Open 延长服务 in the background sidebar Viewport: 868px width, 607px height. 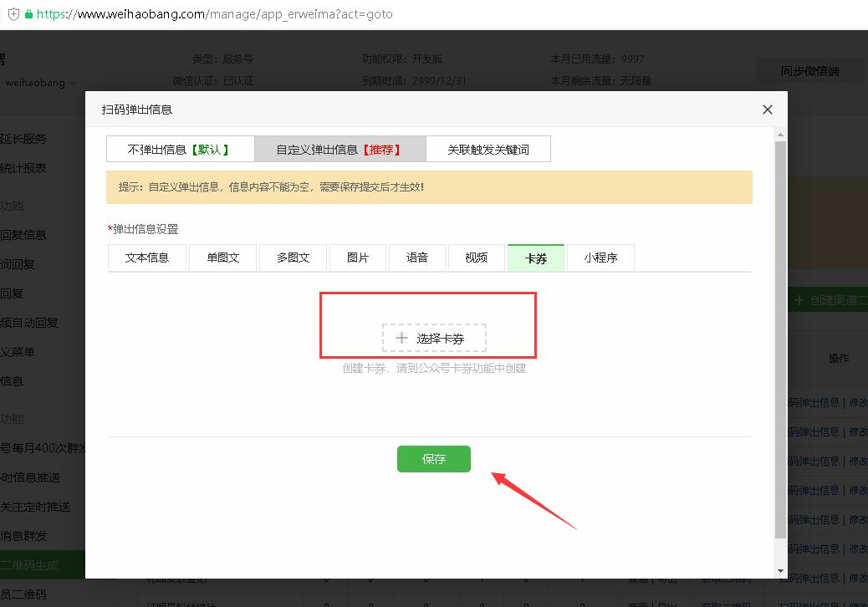pyautogui.click(x=23, y=139)
